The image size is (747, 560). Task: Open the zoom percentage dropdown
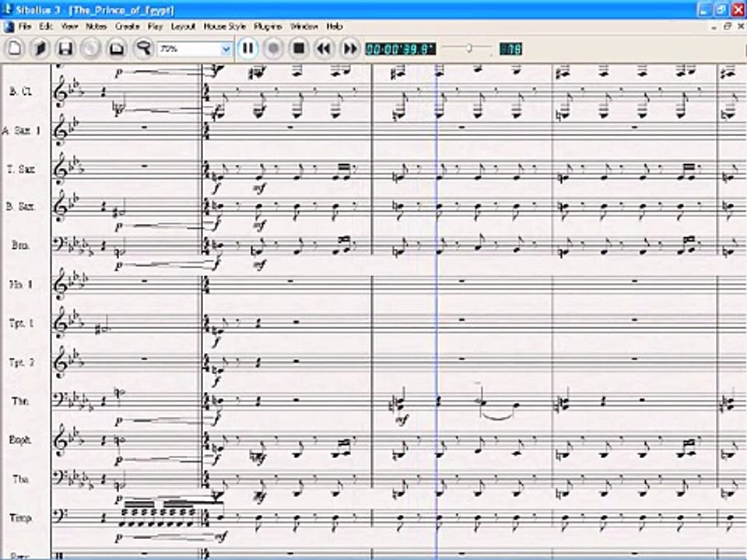point(226,48)
